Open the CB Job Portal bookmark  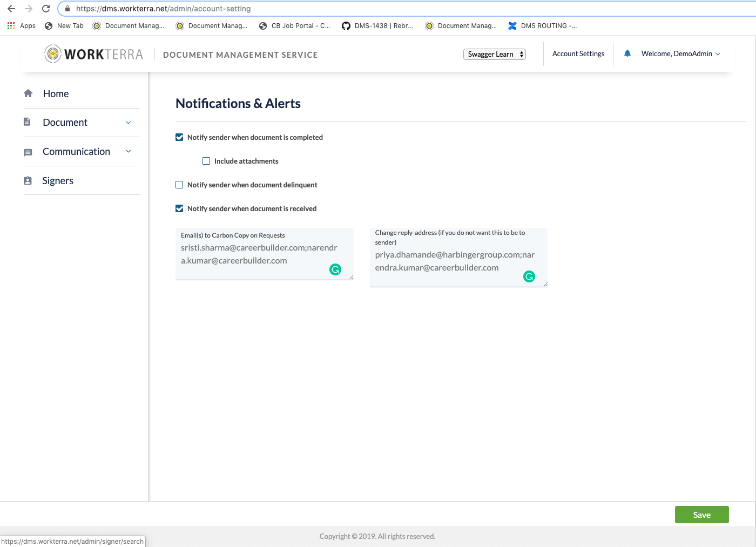coord(295,25)
